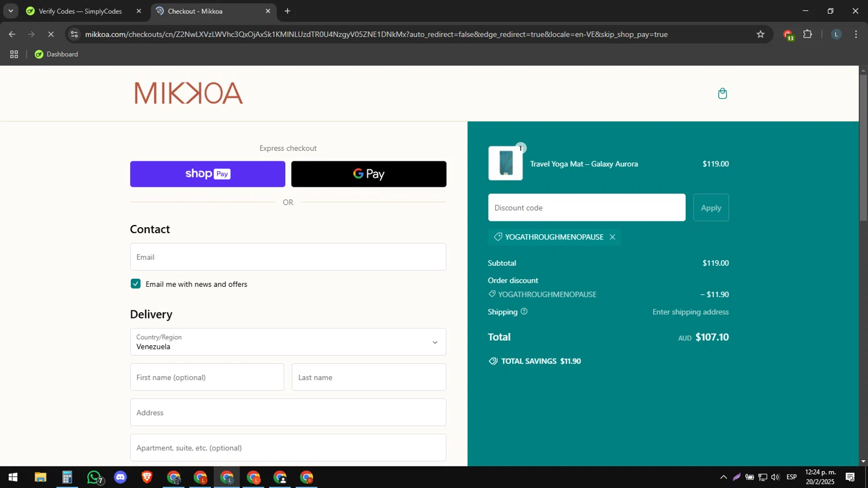
Task: Open WhatsApp from the taskbar
Action: pyautogui.click(x=94, y=477)
